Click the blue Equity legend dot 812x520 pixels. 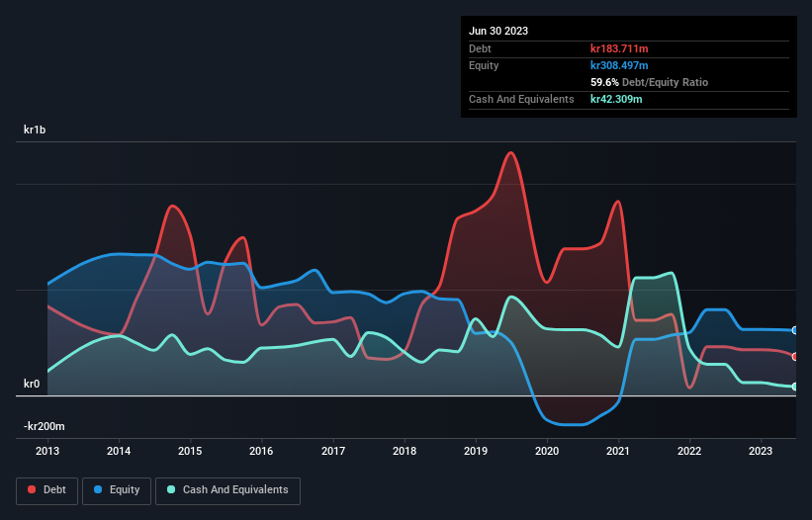(x=98, y=489)
